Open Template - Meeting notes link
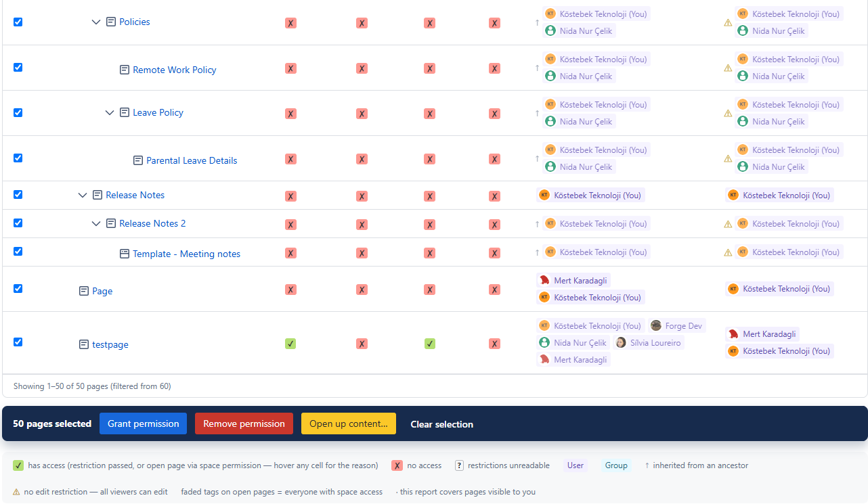Viewport: 868px width, 504px height. (x=186, y=254)
